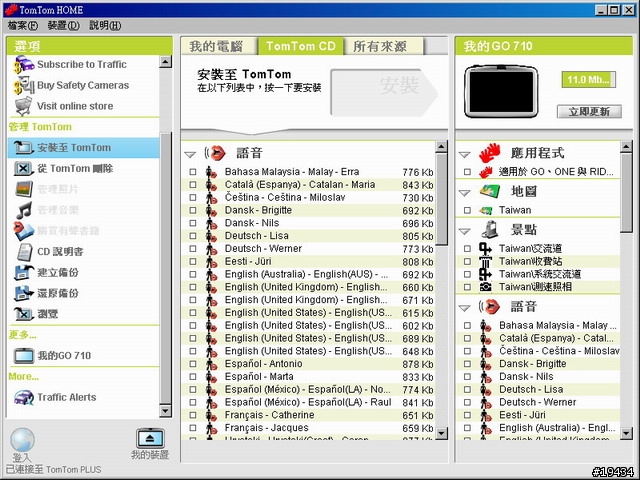Viewport: 640px width, 480px height.
Task: Click the sidebar scroll down arrow
Action: tap(165, 410)
